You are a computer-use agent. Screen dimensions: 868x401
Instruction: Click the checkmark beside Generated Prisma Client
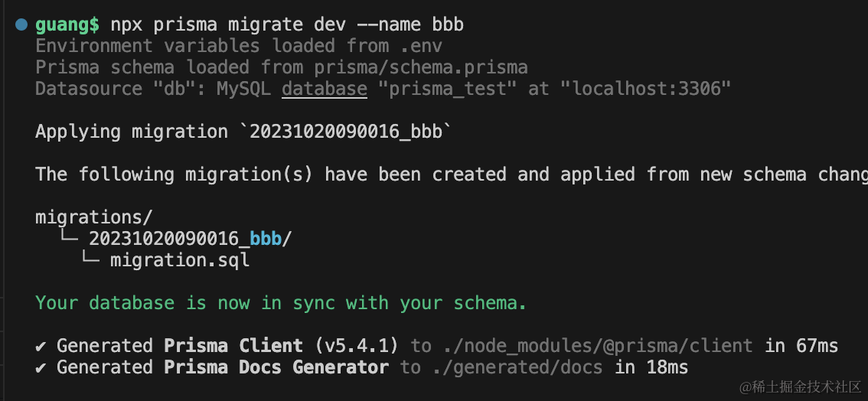click(41, 346)
